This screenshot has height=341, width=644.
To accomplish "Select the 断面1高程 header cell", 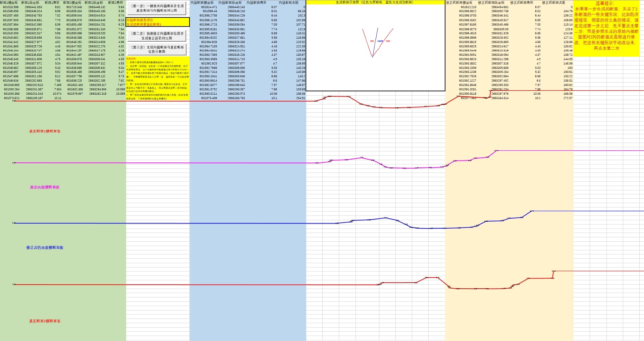I will coord(52,2).
